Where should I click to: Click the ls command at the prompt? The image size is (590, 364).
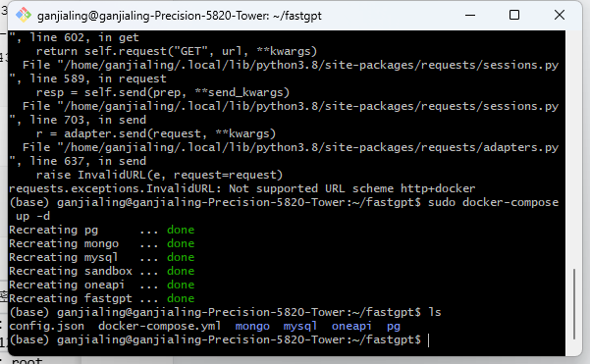[435, 312]
